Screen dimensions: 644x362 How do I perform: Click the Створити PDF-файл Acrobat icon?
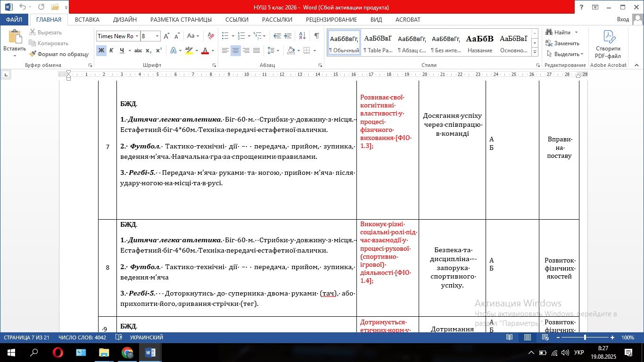[608, 44]
